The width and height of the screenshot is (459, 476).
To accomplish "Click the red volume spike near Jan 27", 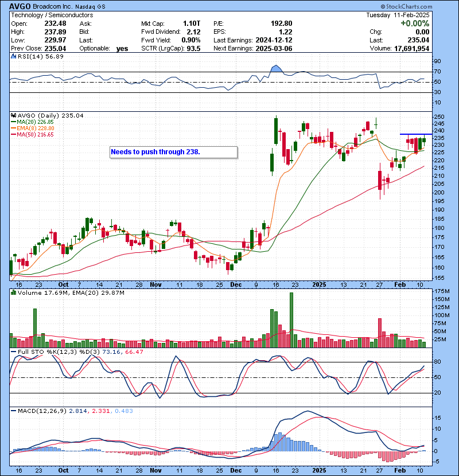I will [380, 333].
